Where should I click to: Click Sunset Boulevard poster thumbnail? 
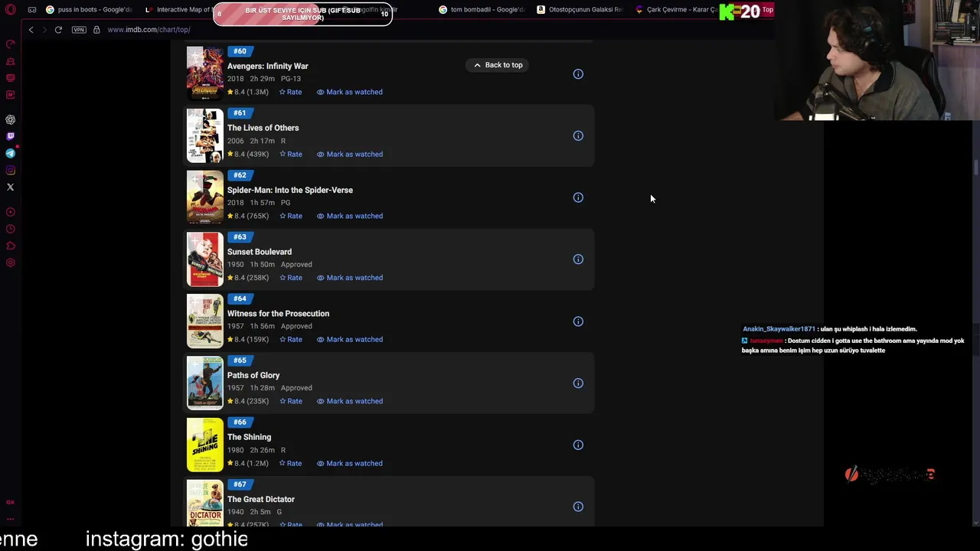[205, 259]
